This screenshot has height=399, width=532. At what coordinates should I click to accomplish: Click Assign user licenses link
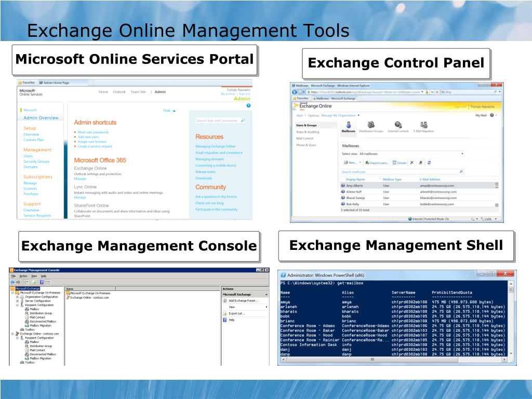pos(92,142)
